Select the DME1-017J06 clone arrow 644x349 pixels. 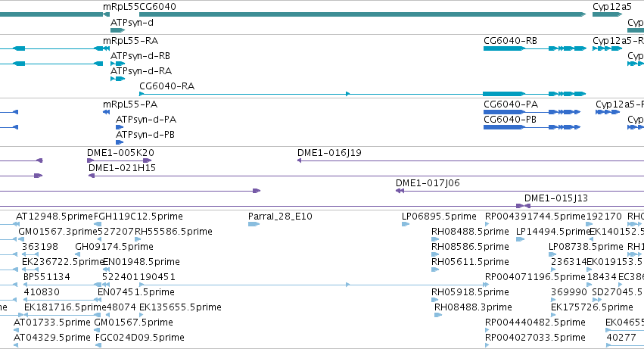pyautogui.click(x=400, y=191)
